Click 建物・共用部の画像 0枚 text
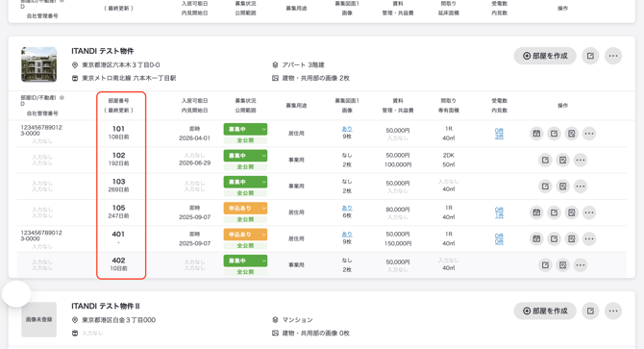This screenshot has height=349, width=644. 315,333
